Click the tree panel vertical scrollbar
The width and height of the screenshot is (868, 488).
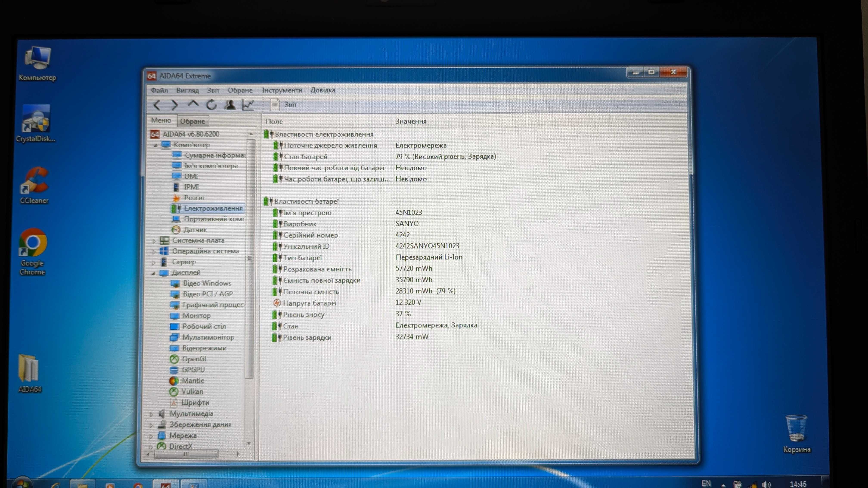pos(250,259)
